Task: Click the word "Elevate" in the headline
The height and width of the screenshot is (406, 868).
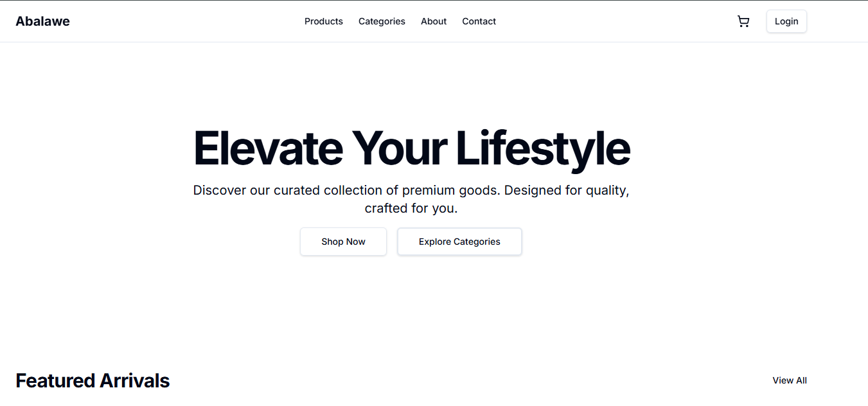Action: click(268, 148)
